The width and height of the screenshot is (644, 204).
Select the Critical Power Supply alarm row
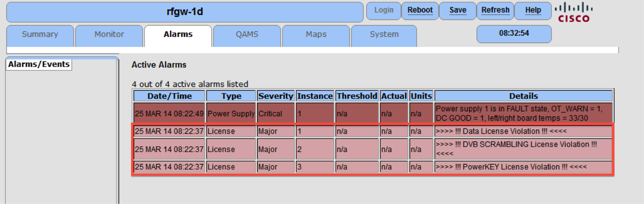tap(231, 114)
